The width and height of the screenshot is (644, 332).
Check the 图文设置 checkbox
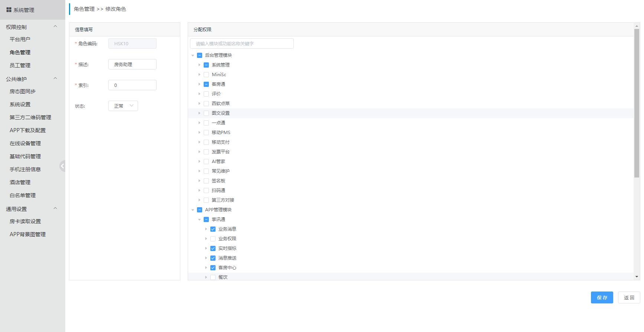click(206, 113)
